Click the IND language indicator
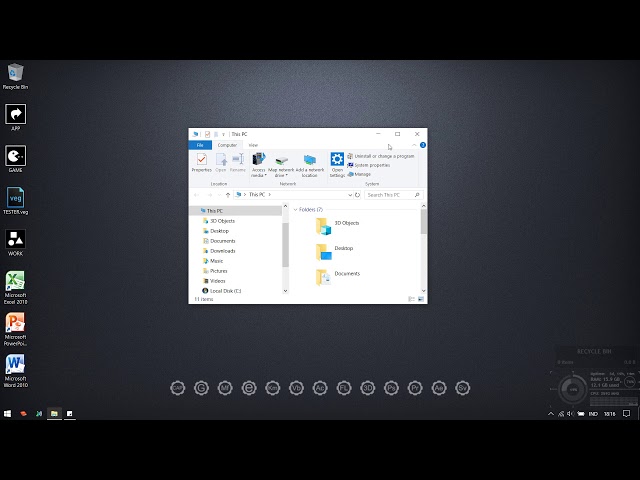This screenshot has width=640, height=480. point(593,413)
